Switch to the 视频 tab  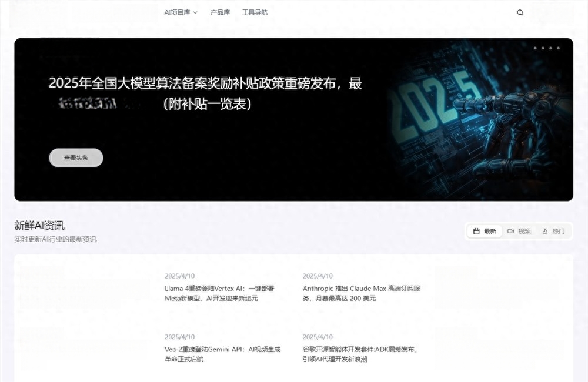tap(519, 232)
